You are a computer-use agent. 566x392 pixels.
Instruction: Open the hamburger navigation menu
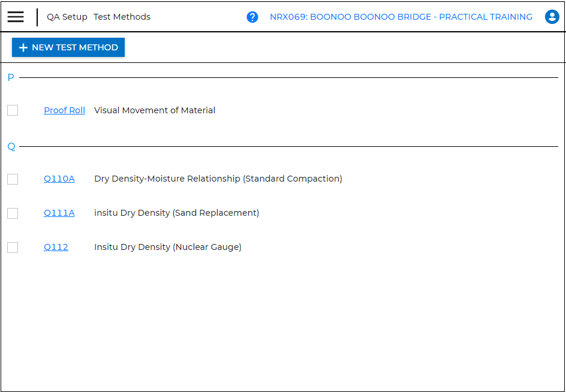[16, 16]
